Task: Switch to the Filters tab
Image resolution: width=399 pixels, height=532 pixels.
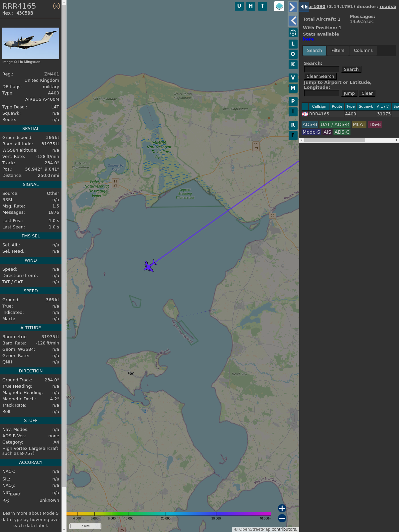Action: pyautogui.click(x=337, y=51)
